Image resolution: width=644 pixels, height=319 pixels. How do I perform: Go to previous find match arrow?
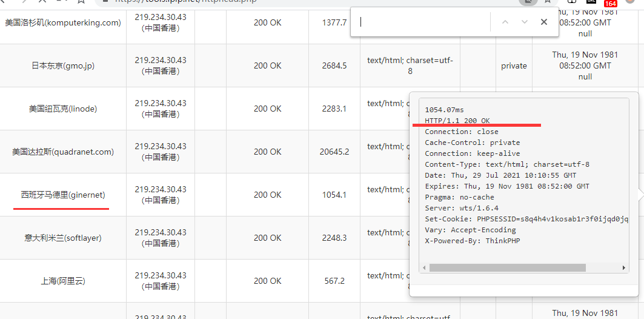click(x=505, y=22)
